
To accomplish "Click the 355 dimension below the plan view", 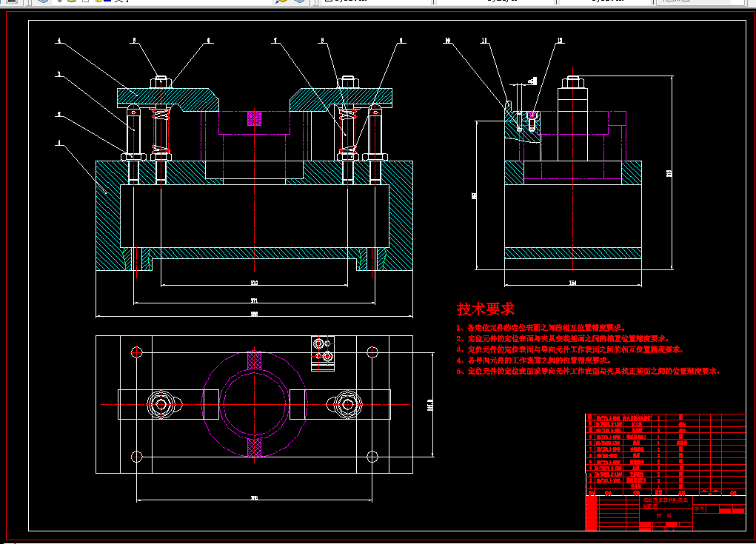I will pos(254,498).
